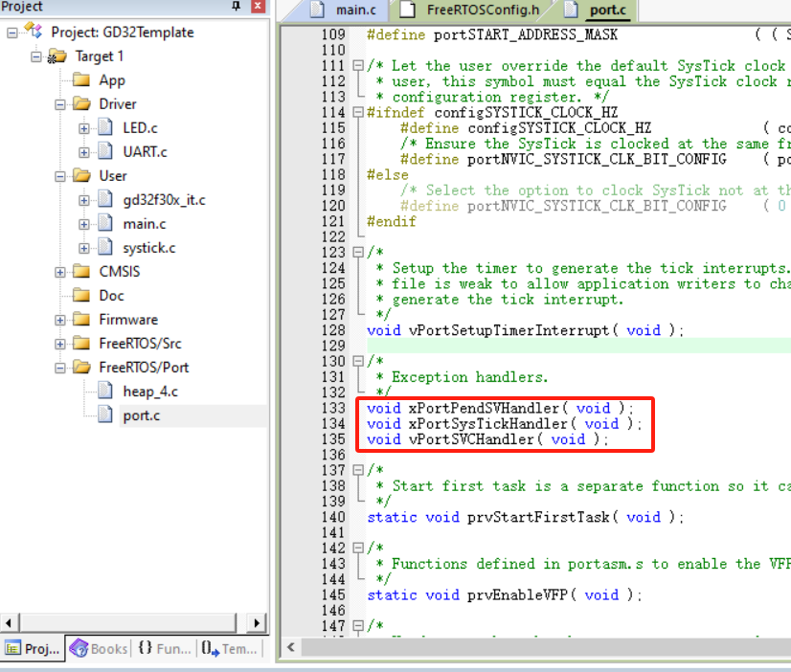Collapse the #ifndef fold at line 114
The width and height of the screenshot is (791, 672).
pyautogui.click(x=358, y=112)
